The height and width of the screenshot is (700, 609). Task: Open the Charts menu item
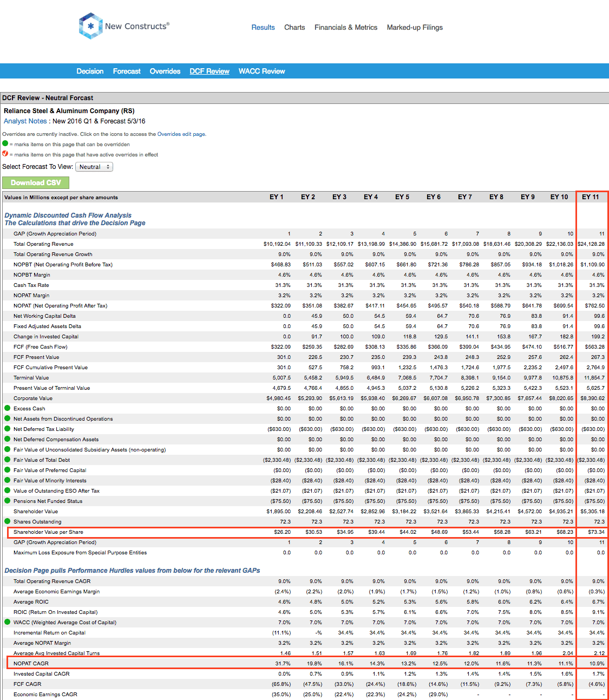pyautogui.click(x=294, y=27)
